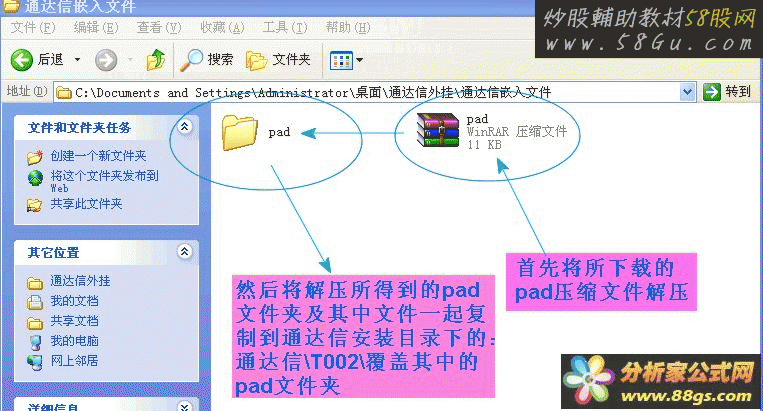763x411 pixels.
Task: Open the 编辑(E) menu
Action: (x=96, y=28)
